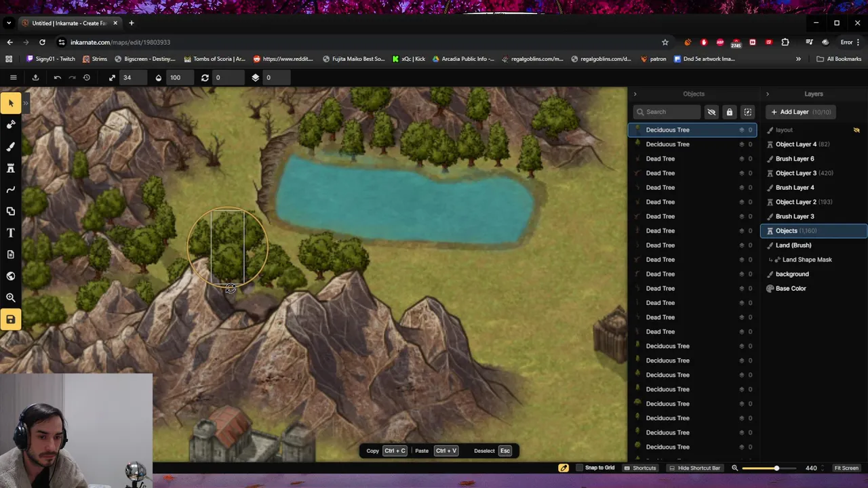Click Hide Shortcut Bar toggle
This screenshot has height=488, width=868.
click(694, 468)
